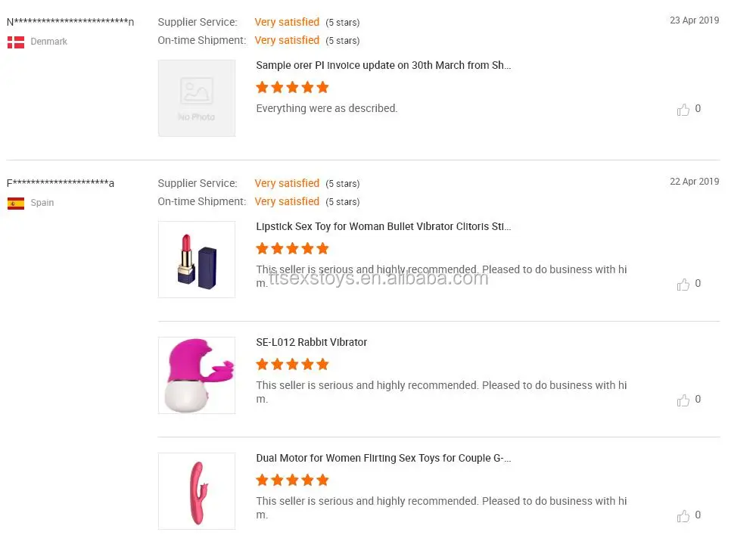756x557 pixels.
Task: Click the No Photo placeholder image
Action: tap(197, 98)
